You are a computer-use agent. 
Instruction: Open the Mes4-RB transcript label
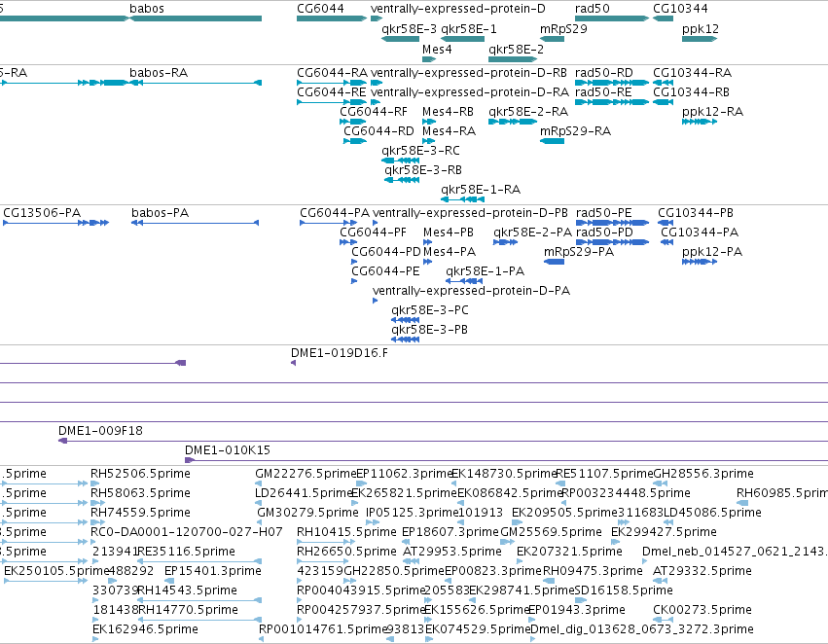point(448,112)
